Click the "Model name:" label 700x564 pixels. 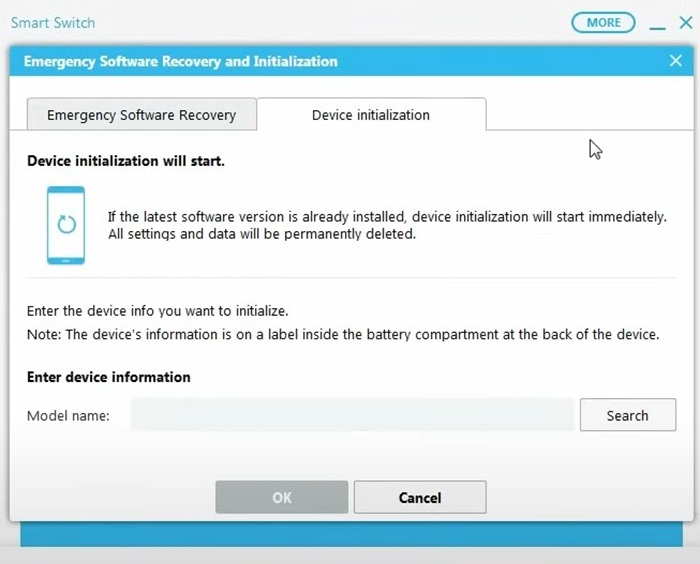(x=68, y=416)
